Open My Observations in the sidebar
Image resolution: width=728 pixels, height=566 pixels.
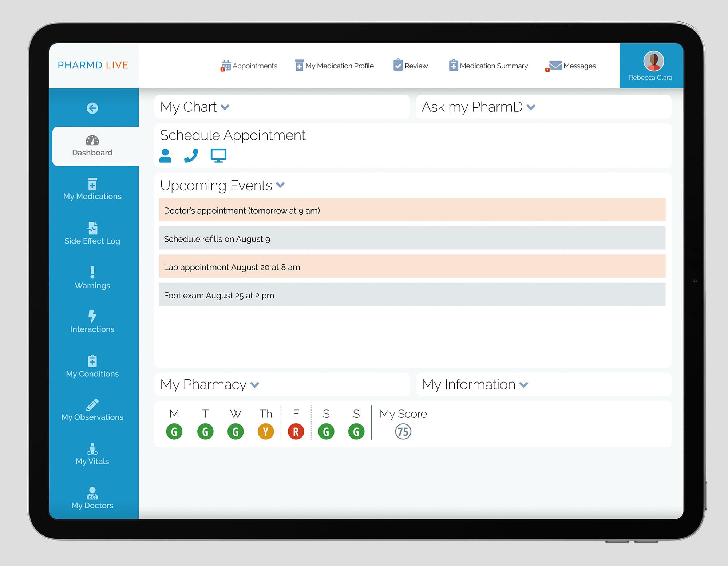click(92, 410)
